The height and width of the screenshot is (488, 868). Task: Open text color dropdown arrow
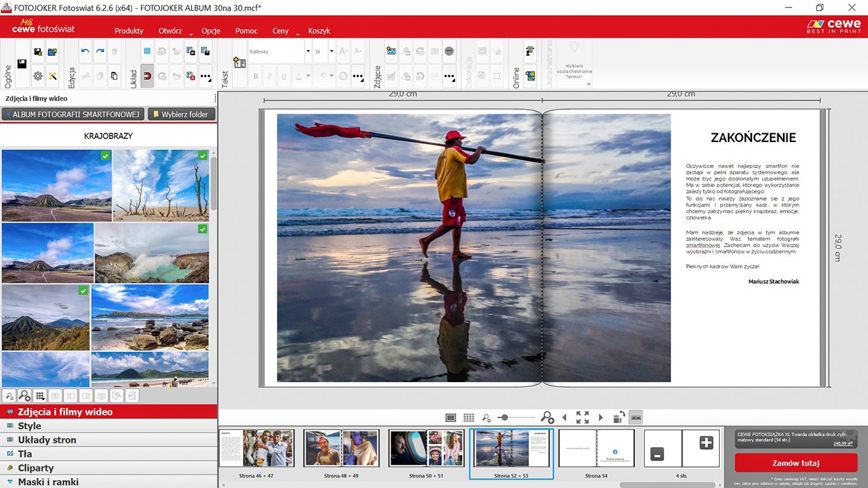click(309, 76)
